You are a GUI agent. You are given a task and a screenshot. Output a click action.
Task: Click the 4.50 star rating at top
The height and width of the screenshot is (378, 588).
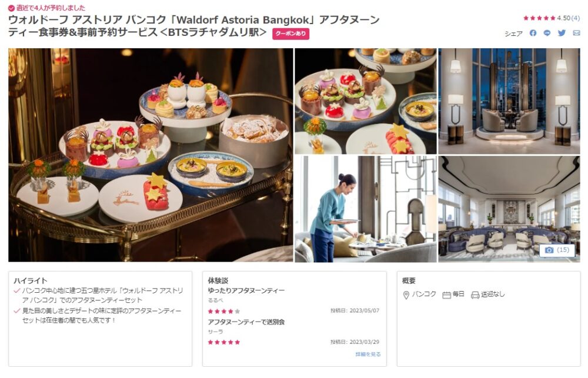tap(552, 18)
